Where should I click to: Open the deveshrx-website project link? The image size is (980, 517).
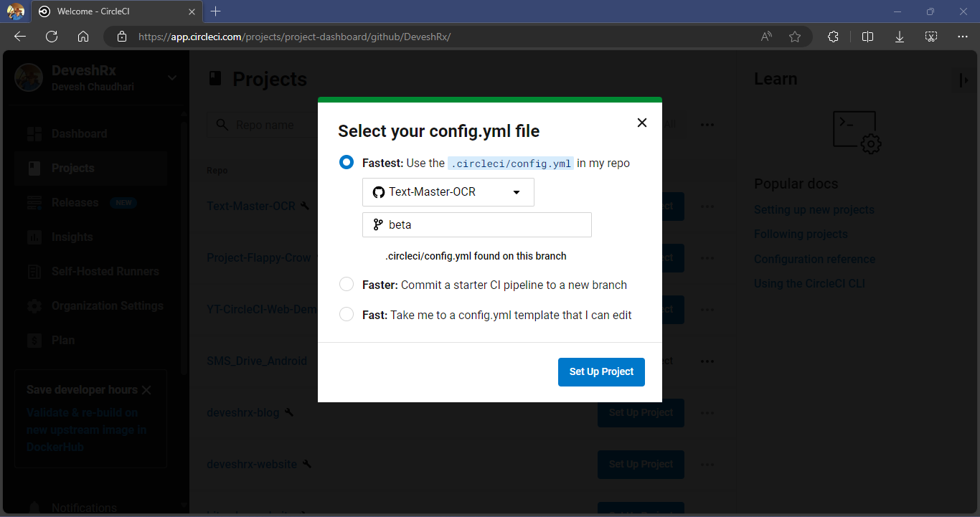252,464
